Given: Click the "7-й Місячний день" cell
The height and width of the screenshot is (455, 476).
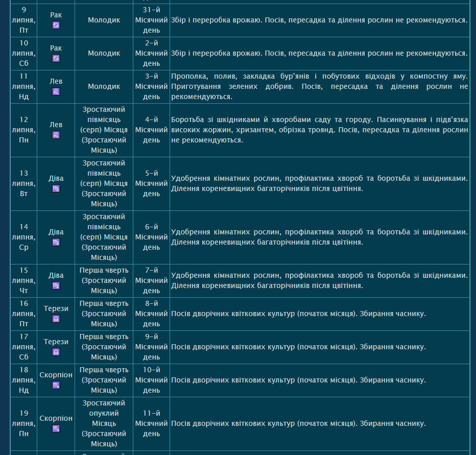Looking at the screenshot, I should tap(151, 280).
